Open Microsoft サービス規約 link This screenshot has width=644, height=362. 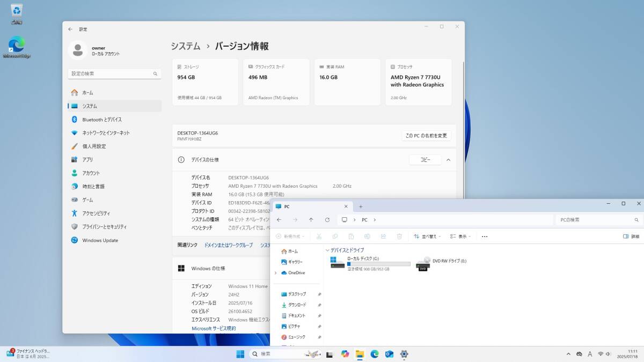[x=214, y=328]
